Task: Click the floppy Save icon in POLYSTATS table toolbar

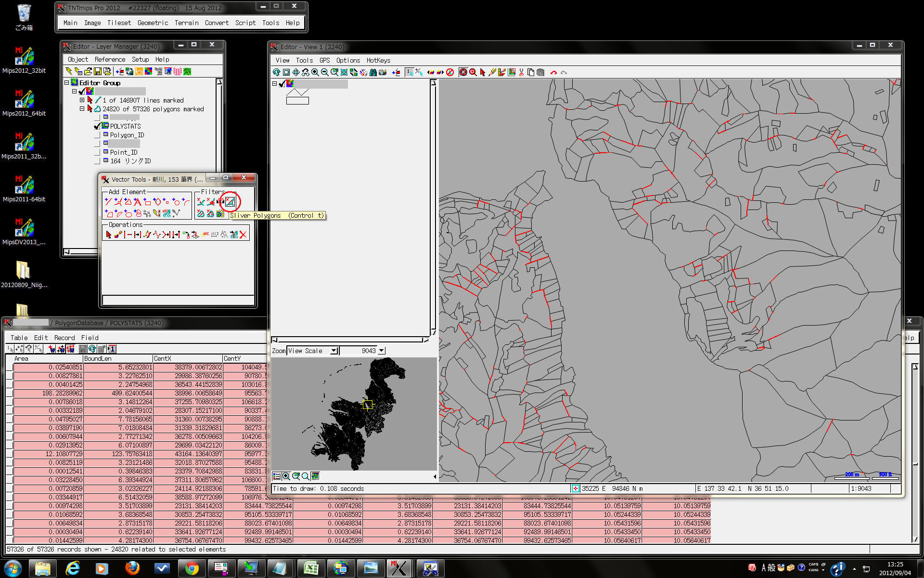Action: [x=83, y=349]
